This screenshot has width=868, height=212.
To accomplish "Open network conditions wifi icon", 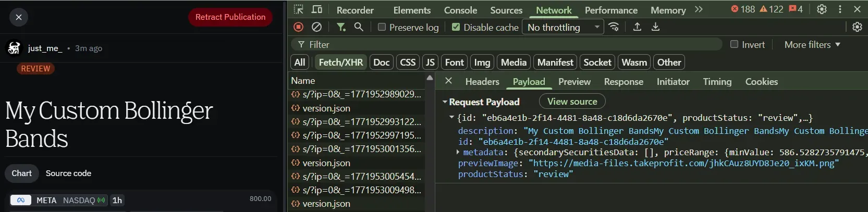I will pyautogui.click(x=614, y=27).
